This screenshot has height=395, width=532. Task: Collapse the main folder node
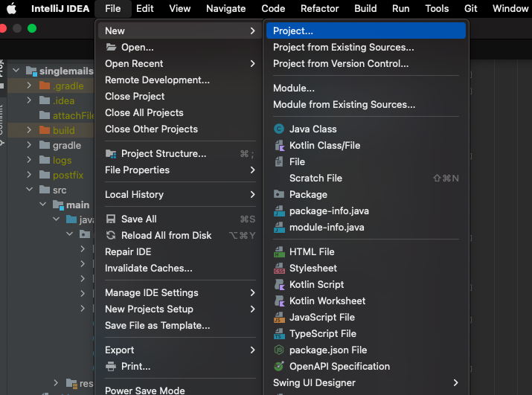pos(42,205)
